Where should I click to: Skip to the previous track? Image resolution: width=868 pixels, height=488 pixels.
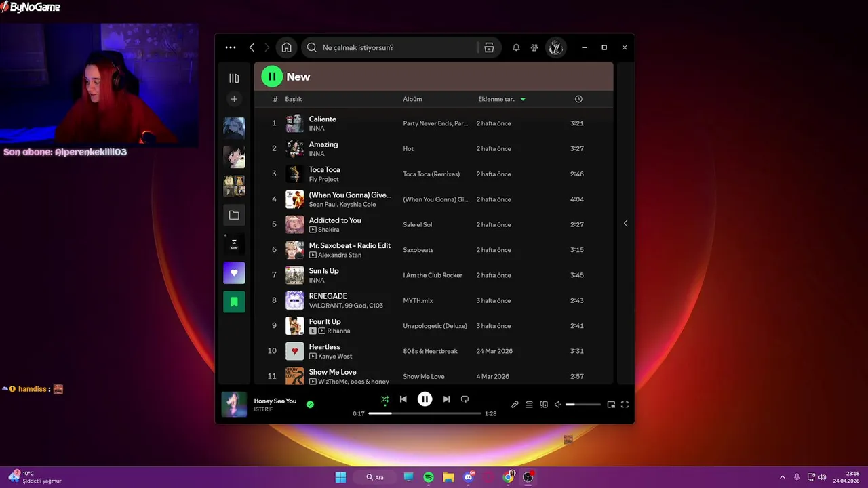click(403, 399)
